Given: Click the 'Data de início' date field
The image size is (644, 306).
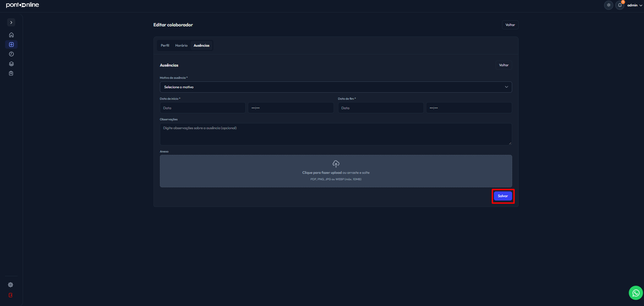Looking at the screenshot, I should click(x=202, y=108).
